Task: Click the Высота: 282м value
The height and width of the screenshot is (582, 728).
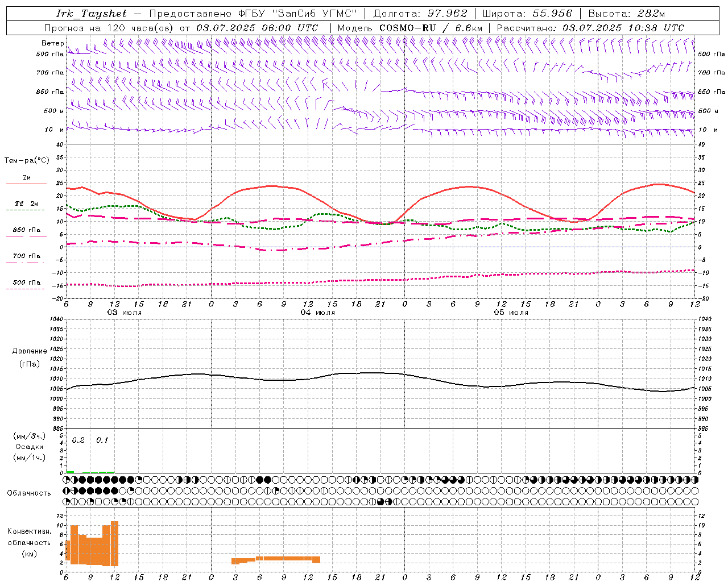Action: 626,14
